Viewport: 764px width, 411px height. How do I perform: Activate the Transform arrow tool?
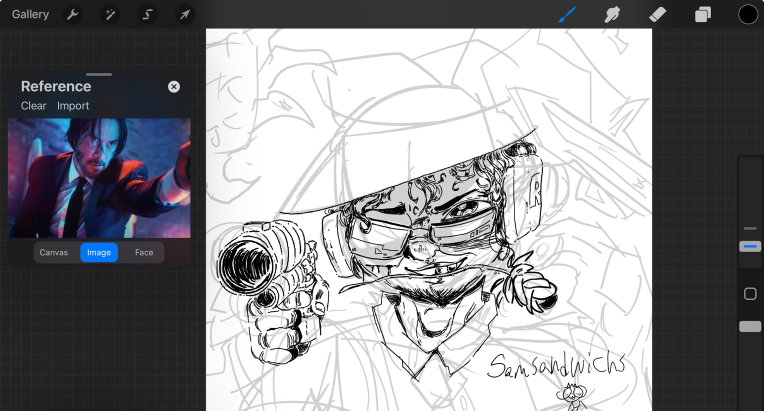coord(185,15)
